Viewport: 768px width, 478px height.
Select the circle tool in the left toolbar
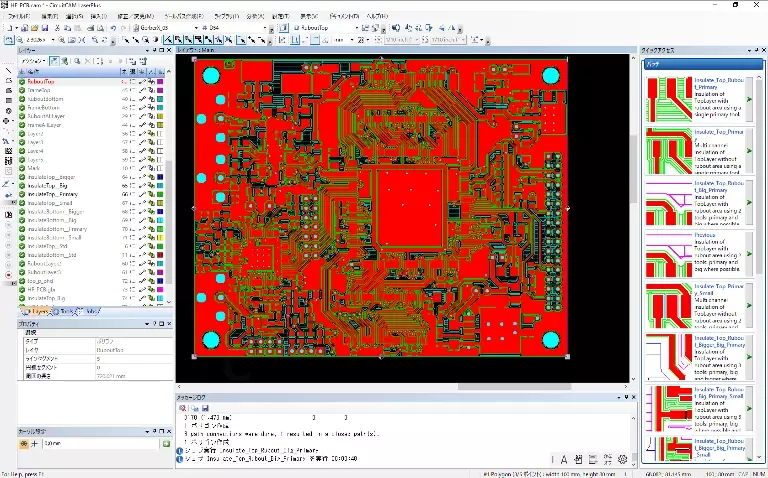(8, 111)
